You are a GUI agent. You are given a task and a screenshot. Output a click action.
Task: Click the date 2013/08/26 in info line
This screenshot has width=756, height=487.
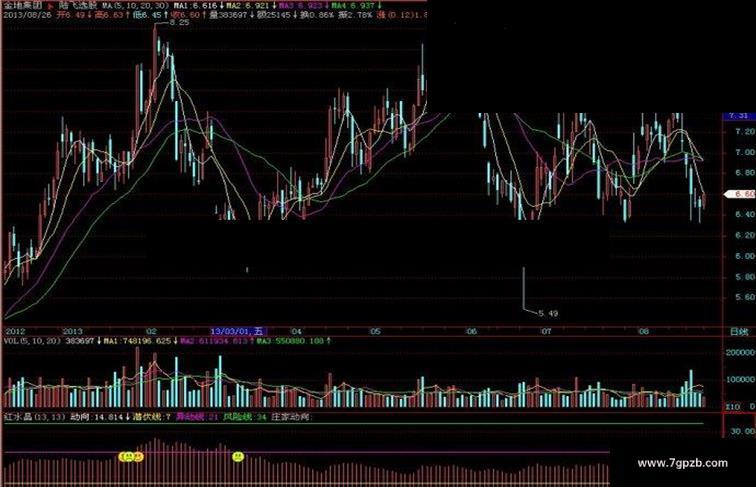[x=27, y=15]
